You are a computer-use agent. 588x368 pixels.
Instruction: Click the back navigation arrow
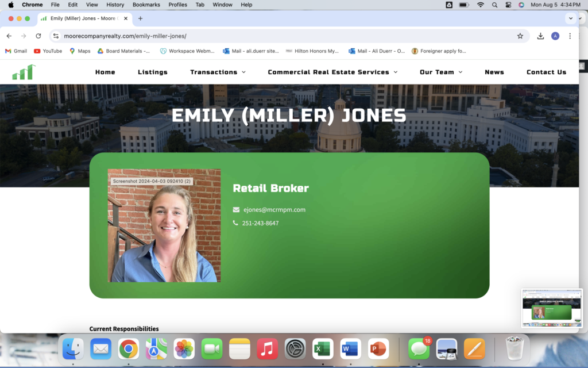[x=9, y=36]
